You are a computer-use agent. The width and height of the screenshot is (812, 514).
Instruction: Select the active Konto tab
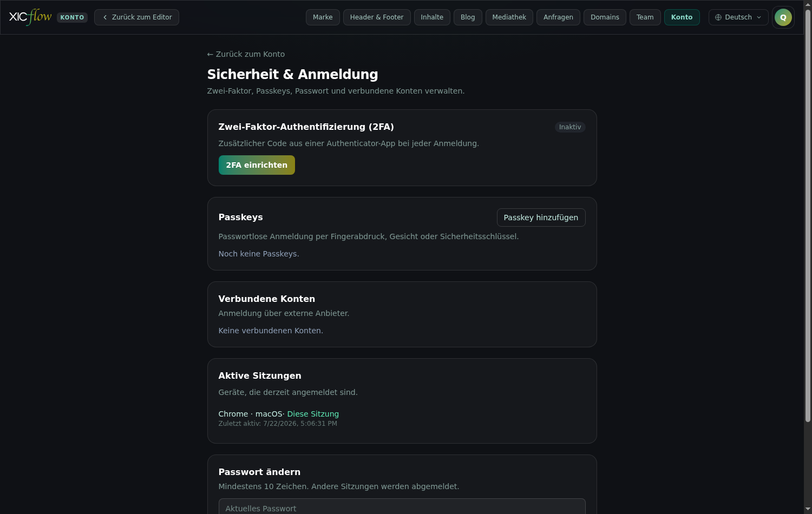682,17
